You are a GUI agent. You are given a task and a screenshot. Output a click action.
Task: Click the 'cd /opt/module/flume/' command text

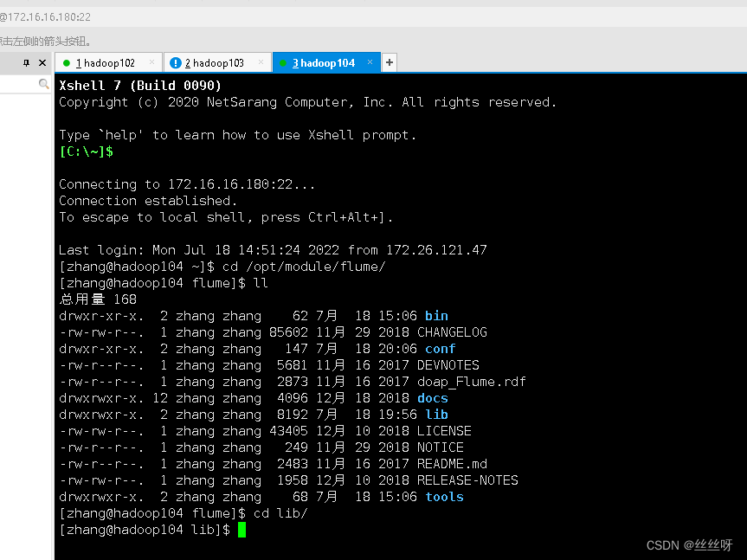coord(304,267)
